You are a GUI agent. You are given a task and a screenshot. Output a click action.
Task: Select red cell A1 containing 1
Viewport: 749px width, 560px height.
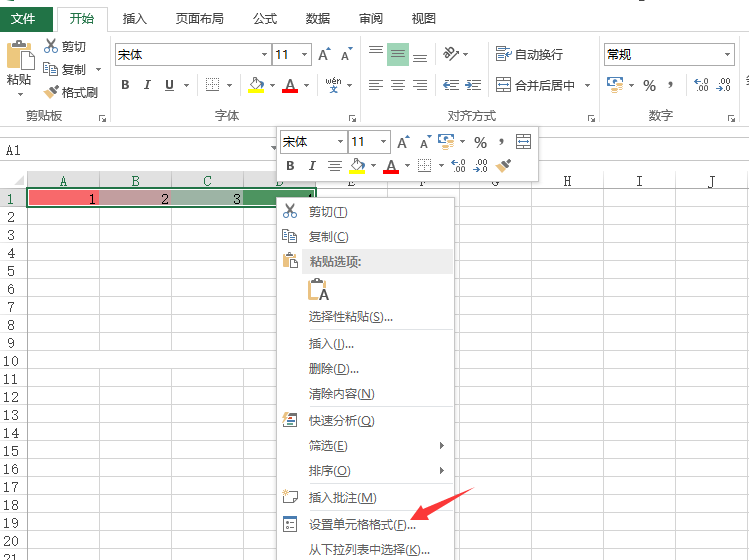click(64, 198)
